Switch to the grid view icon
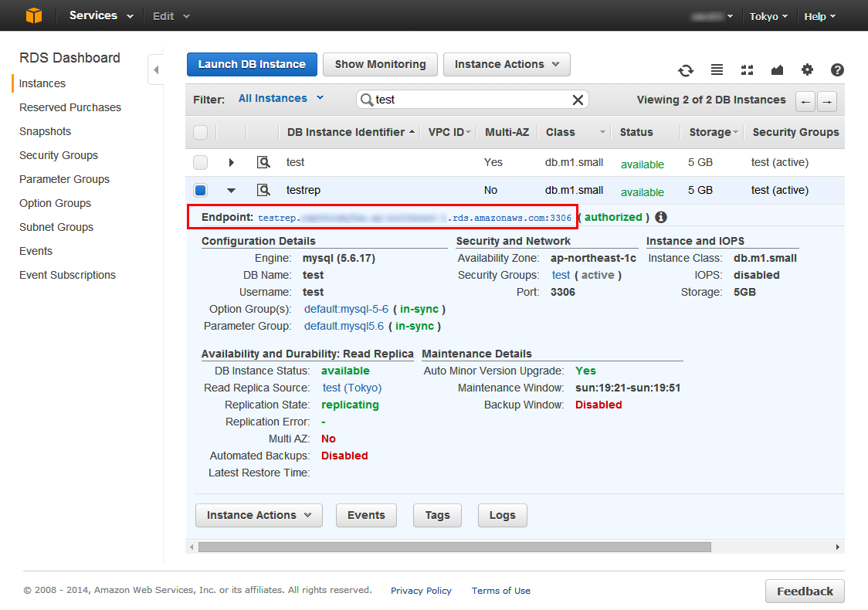 point(748,69)
